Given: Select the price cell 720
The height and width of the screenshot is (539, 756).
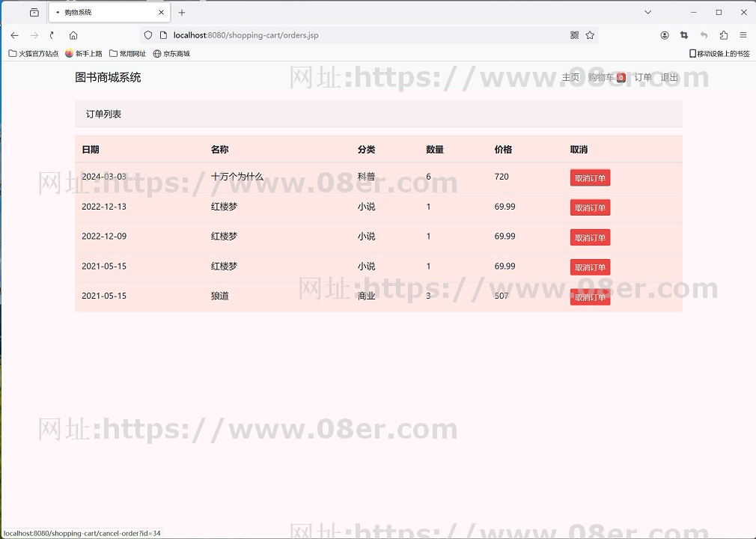Looking at the screenshot, I should (x=502, y=177).
